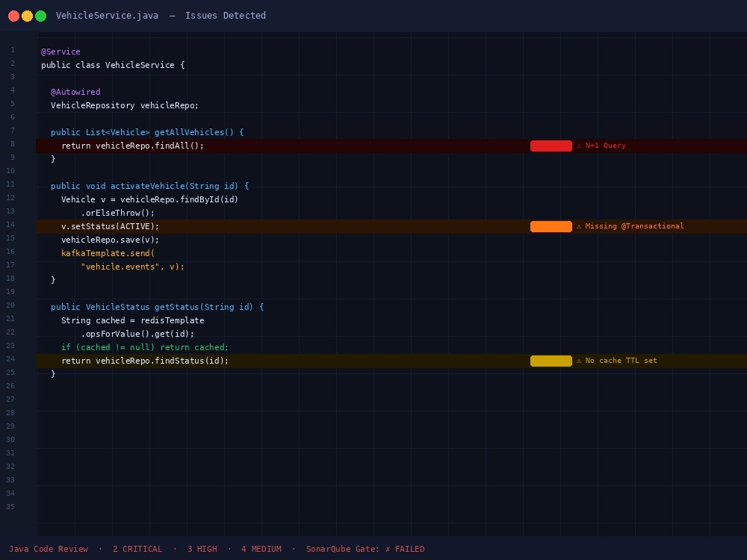Image resolution: width=747 pixels, height=560 pixels.
Task: Click line number 35 in the gutter
Action: [10, 507]
